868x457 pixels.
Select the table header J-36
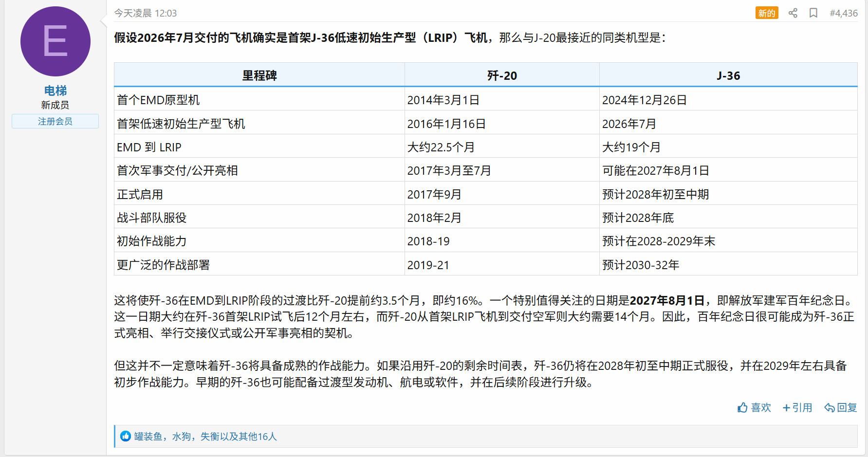728,75
